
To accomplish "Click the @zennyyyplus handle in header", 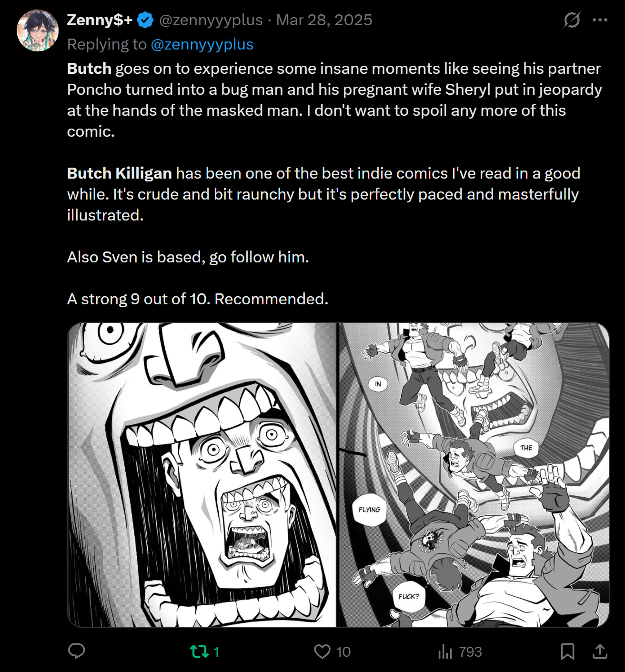I will (x=211, y=20).
